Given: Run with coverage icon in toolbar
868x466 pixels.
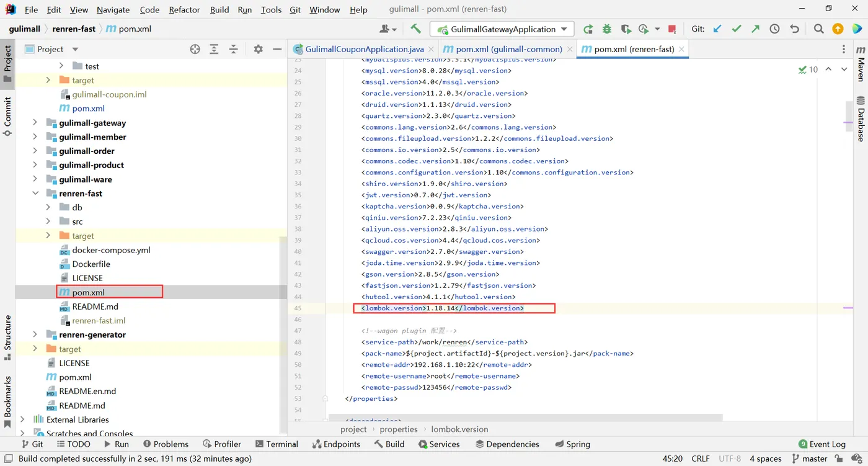Looking at the screenshot, I should (626, 29).
